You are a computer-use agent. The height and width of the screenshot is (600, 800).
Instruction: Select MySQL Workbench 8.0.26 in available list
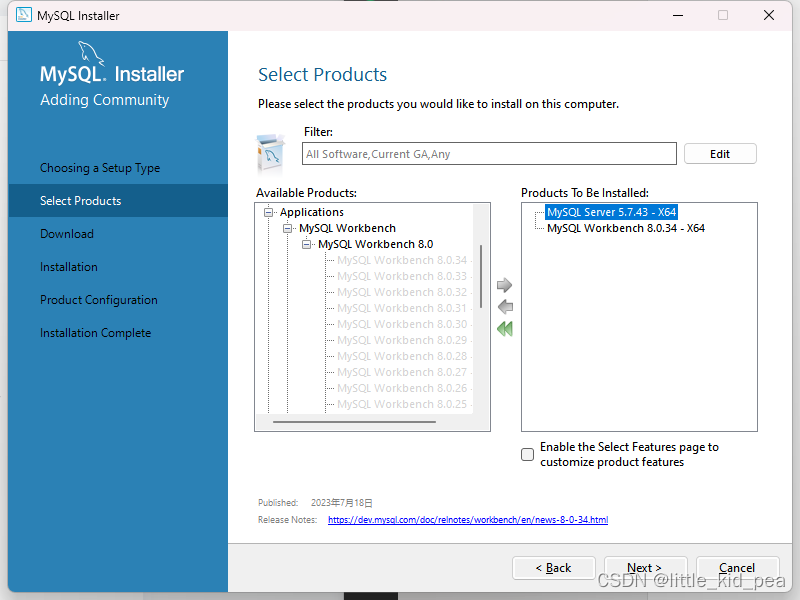[402, 388]
